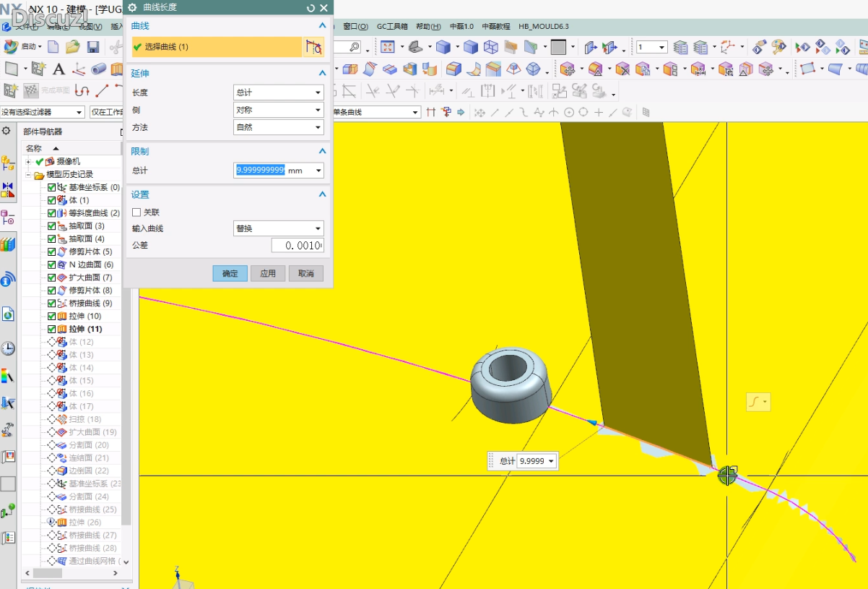Viewport: 868px width, 589px height.
Task: Open the 方法 dropdown set to 自然
Action: [279, 127]
